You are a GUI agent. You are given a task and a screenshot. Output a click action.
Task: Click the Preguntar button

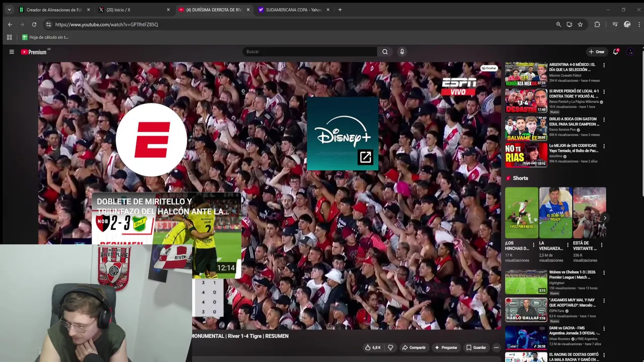click(x=446, y=347)
